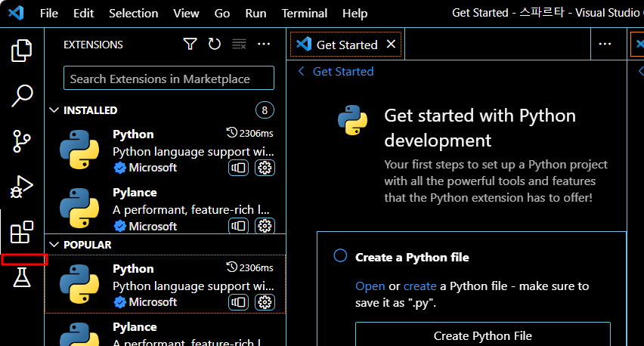This screenshot has height=346, width=644.
Task: Open Manage gear for popular Python extension
Action: [x=265, y=302]
